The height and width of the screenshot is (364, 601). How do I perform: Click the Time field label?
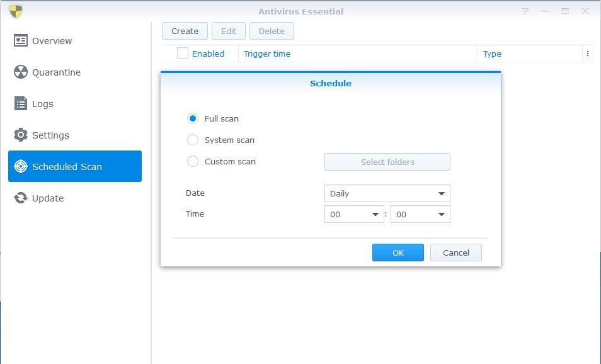(195, 213)
